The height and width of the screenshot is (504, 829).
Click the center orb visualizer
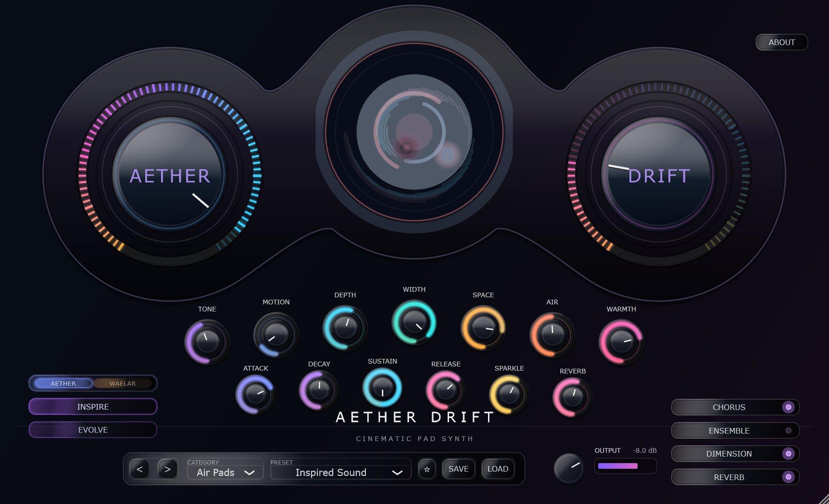click(x=414, y=132)
